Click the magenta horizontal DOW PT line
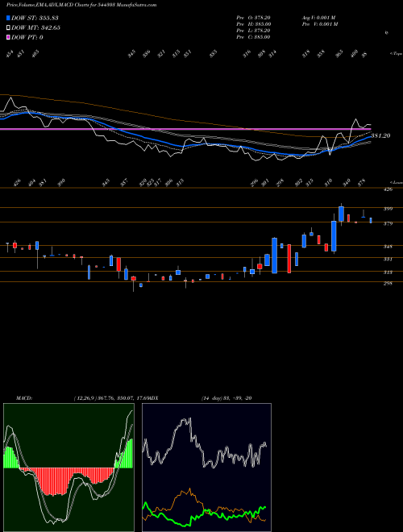Screen dimensions: 403x532 point(185,129)
